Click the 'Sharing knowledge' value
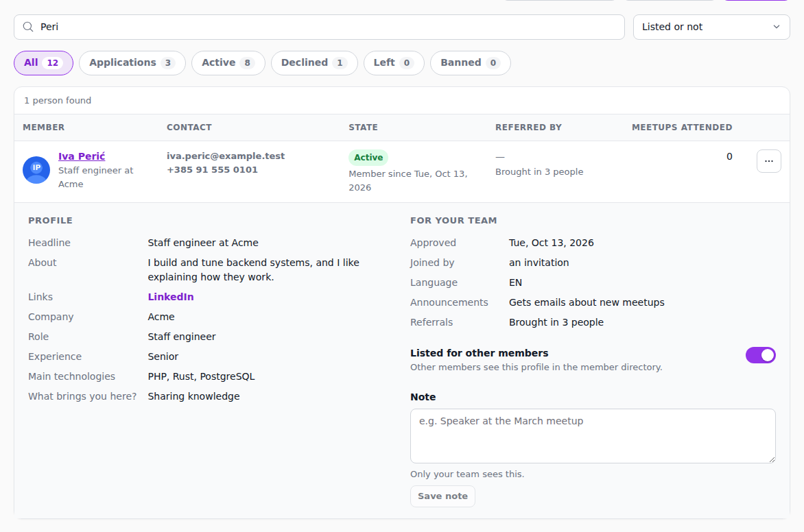The image size is (804, 532). (x=194, y=396)
